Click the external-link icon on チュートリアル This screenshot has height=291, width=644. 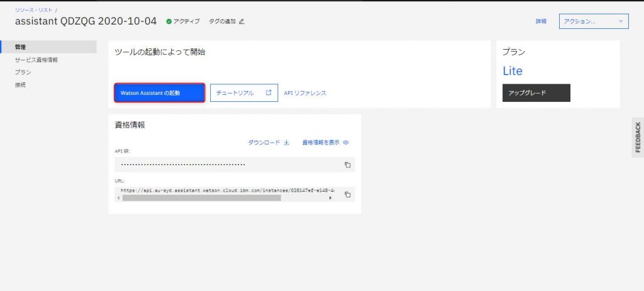pyautogui.click(x=269, y=93)
